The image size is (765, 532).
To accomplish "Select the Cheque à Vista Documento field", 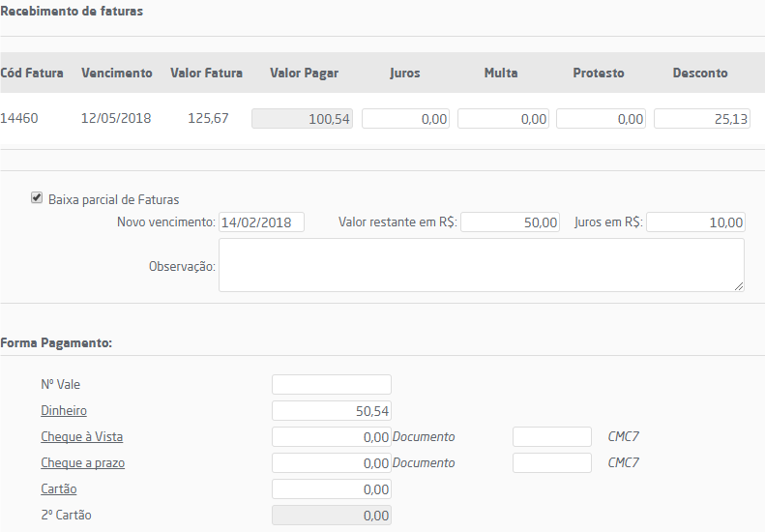I will (551, 436).
